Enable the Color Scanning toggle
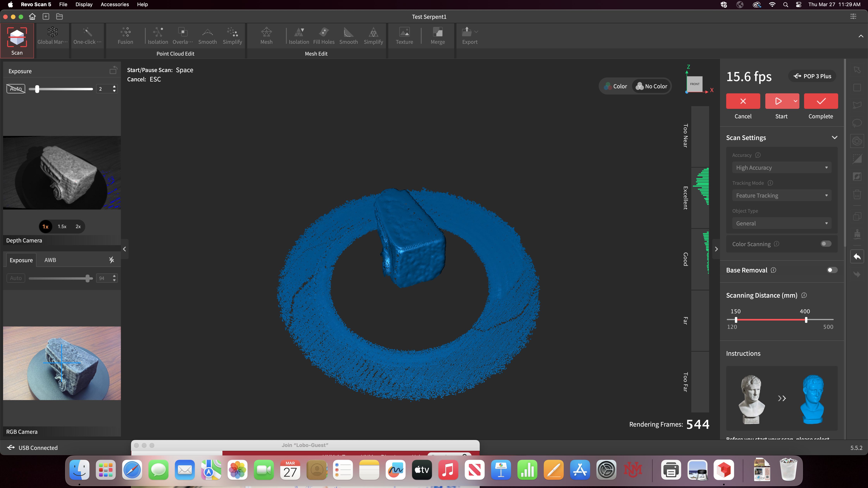 click(x=826, y=244)
